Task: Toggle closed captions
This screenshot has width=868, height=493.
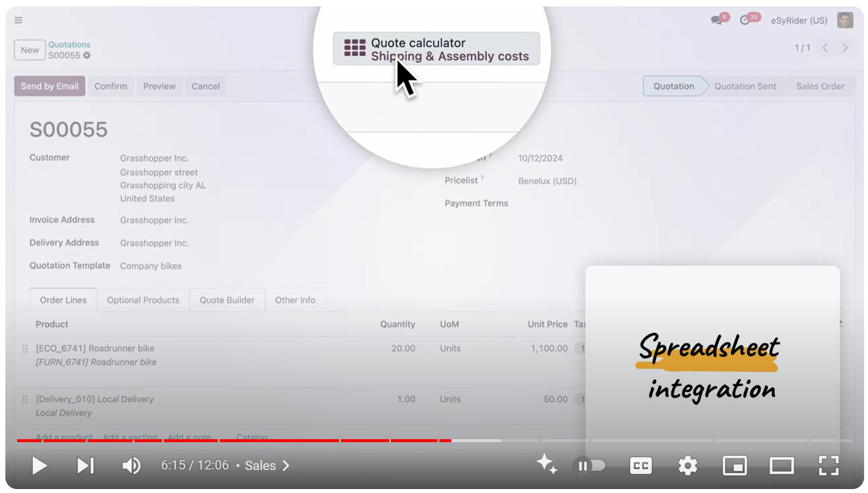Action: click(x=640, y=466)
